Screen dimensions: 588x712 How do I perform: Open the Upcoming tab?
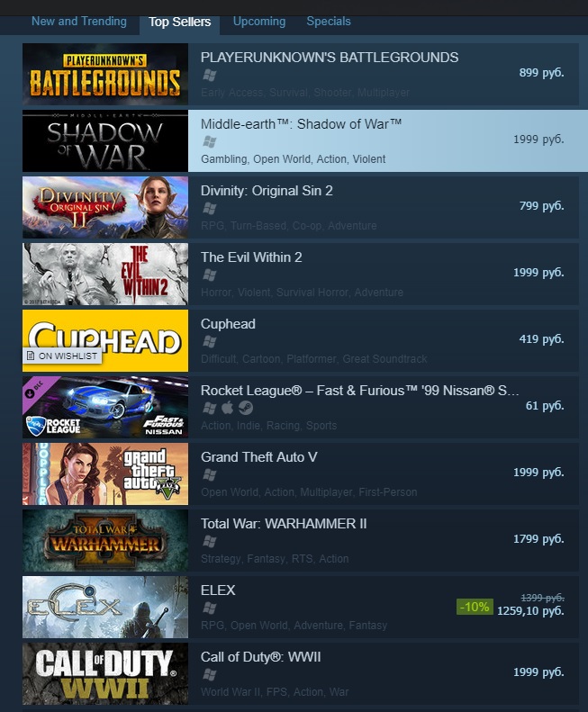pyautogui.click(x=259, y=22)
